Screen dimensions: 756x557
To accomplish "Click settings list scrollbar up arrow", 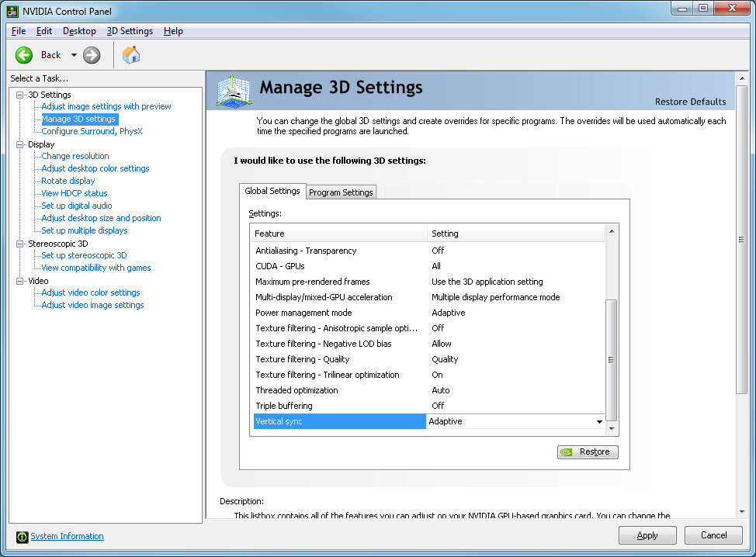I will pyautogui.click(x=612, y=232).
